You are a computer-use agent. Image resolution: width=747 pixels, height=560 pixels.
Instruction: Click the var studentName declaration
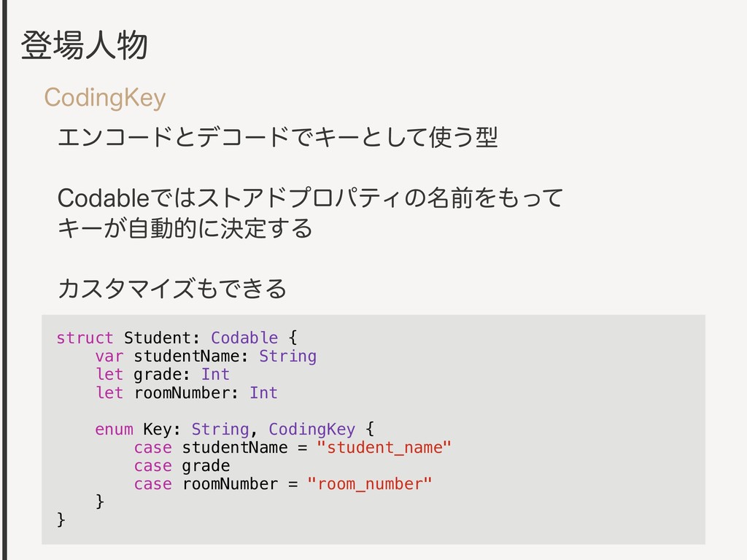[x=206, y=356]
